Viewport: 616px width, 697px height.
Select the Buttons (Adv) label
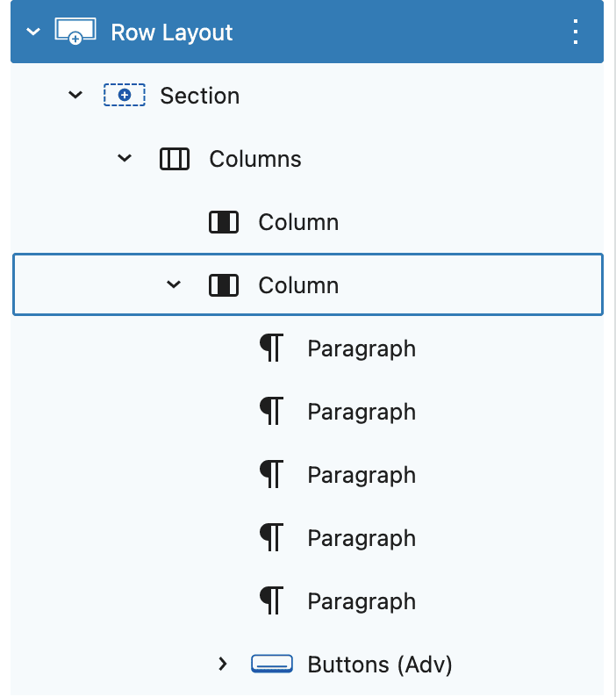point(380,665)
